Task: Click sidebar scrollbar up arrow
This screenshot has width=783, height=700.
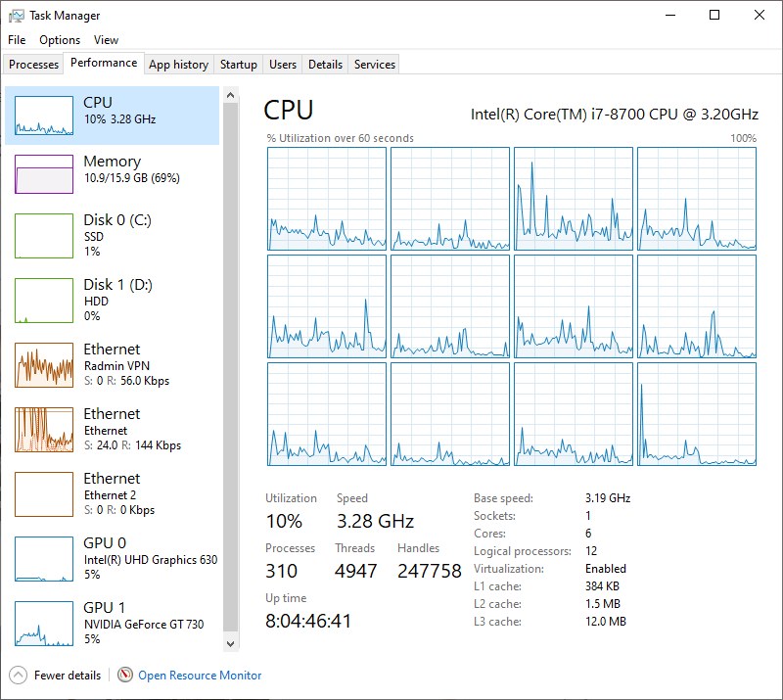Action: pos(230,95)
